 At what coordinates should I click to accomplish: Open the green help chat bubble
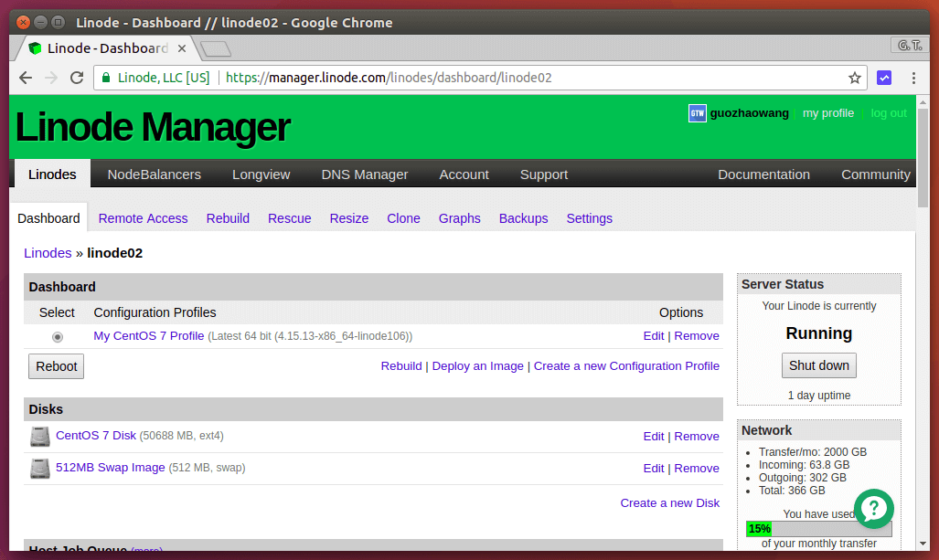pos(873,508)
